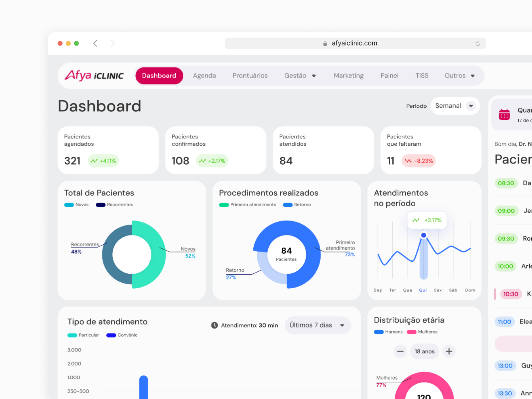532x399 pixels.
Task: Click the Afya iCLINIC logo
Action: coord(94,75)
